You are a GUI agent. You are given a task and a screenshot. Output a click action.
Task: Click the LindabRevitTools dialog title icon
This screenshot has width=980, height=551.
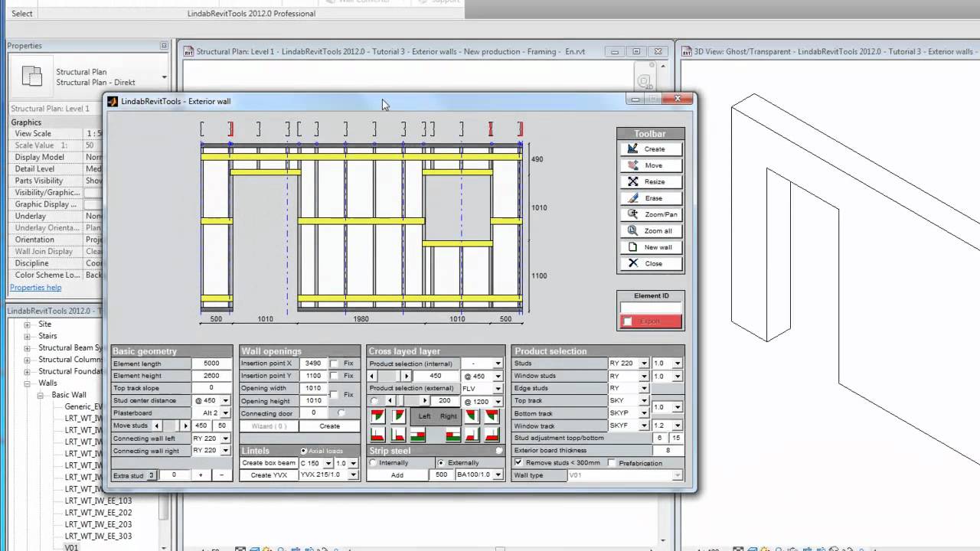(113, 101)
